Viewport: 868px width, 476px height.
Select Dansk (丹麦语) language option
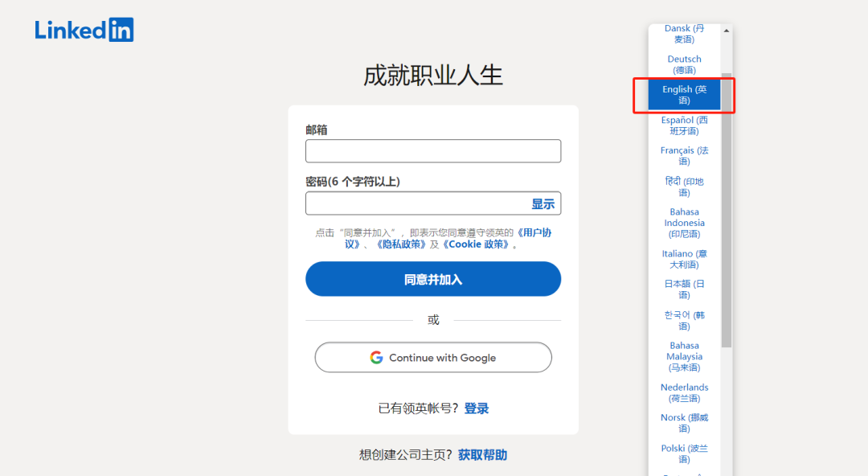point(684,34)
